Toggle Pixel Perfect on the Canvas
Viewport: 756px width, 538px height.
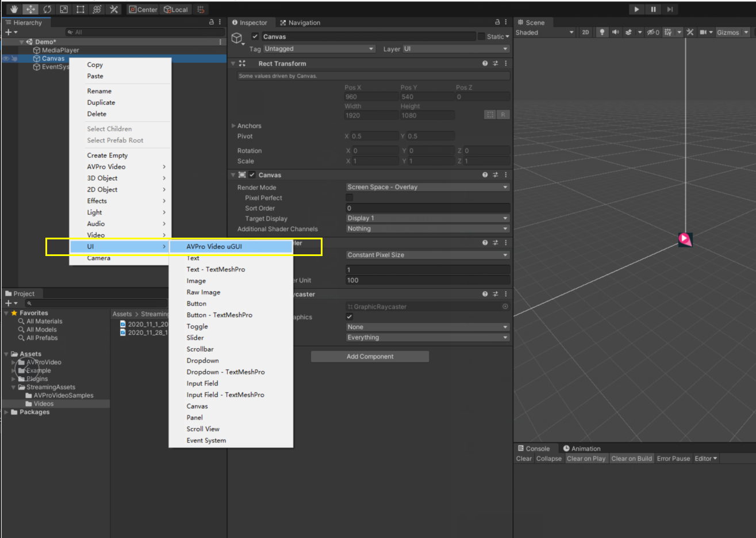point(349,197)
